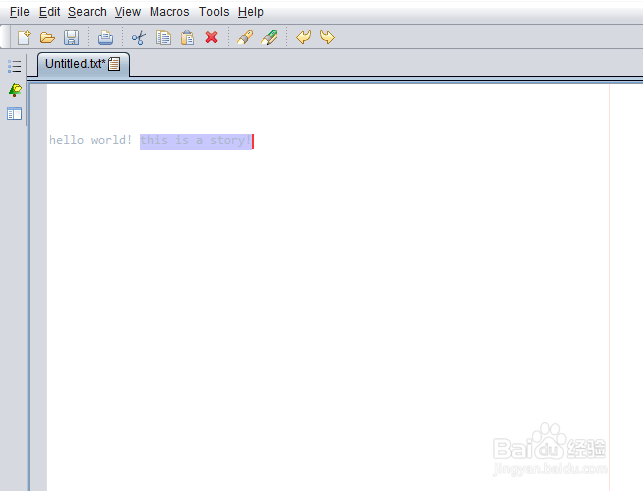Click the word "hello" in the editor
643x491 pixels.
click(66, 140)
